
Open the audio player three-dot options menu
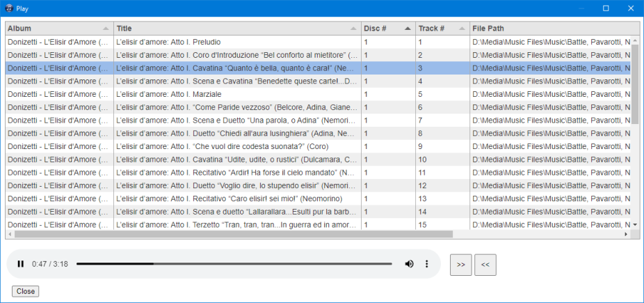click(x=426, y=264)
